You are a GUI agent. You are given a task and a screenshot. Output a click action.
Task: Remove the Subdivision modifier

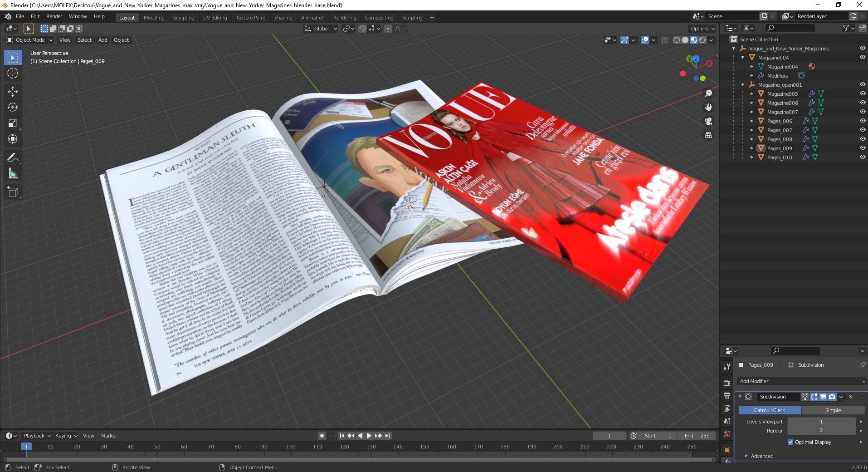click(x=851, y=397)
